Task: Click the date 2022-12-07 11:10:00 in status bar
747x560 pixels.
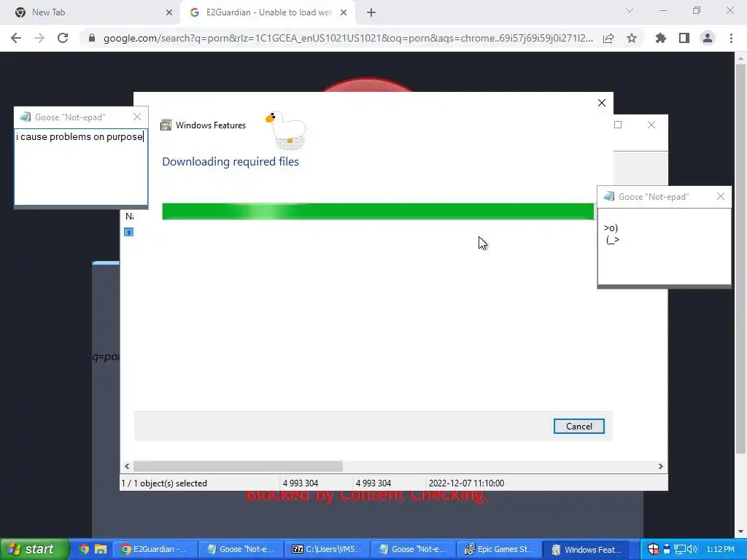Action: [x=466, y=483]
